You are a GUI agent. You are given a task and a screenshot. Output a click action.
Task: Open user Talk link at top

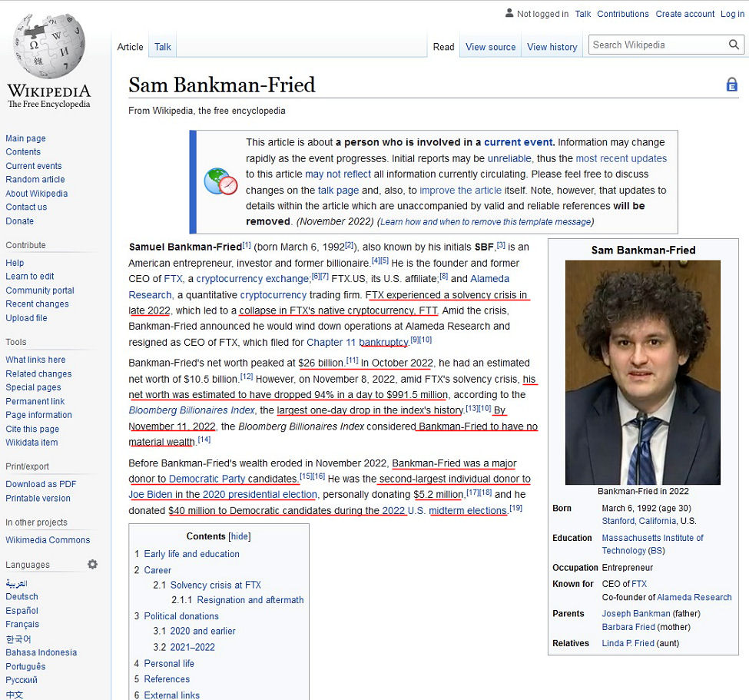coord(583,14)
